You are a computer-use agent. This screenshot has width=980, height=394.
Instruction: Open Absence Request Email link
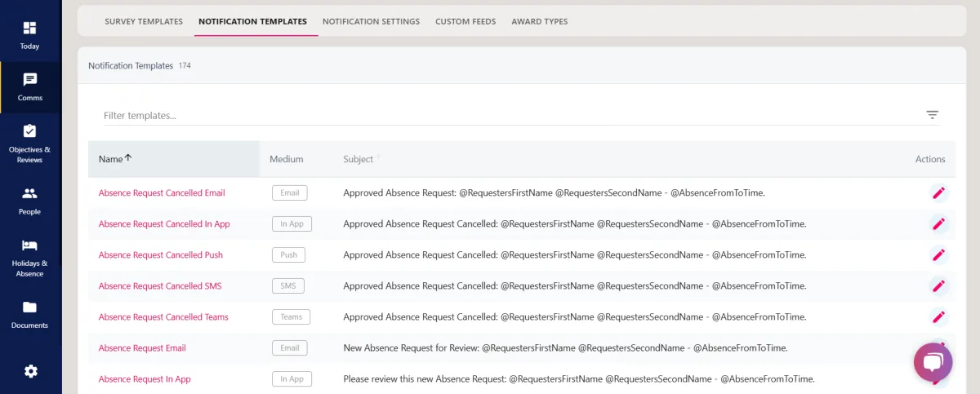click(142, 348)
